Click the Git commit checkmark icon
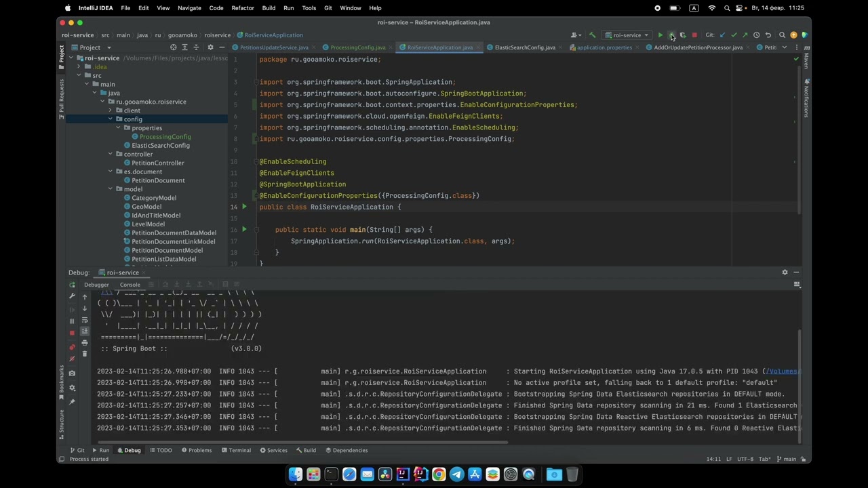Image resolution: width=868 pixels, height=488 pixels. pyautogui.click(x=734, y=35)
